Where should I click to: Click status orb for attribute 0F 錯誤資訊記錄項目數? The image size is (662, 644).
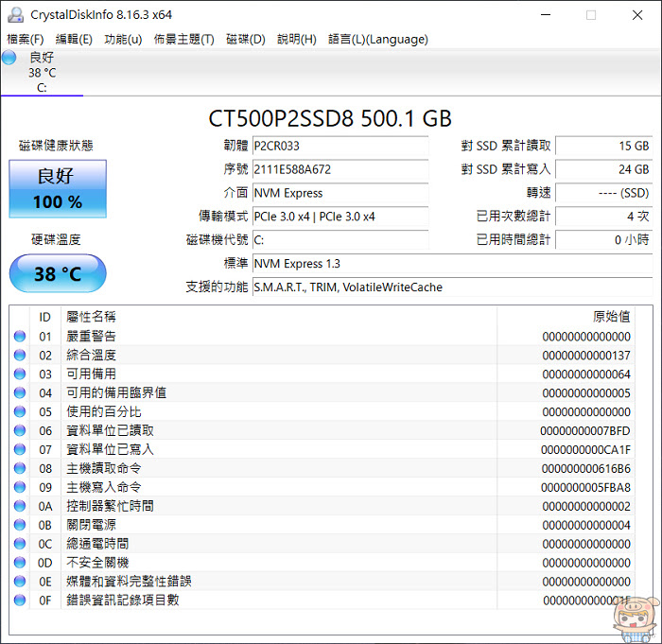20,600
